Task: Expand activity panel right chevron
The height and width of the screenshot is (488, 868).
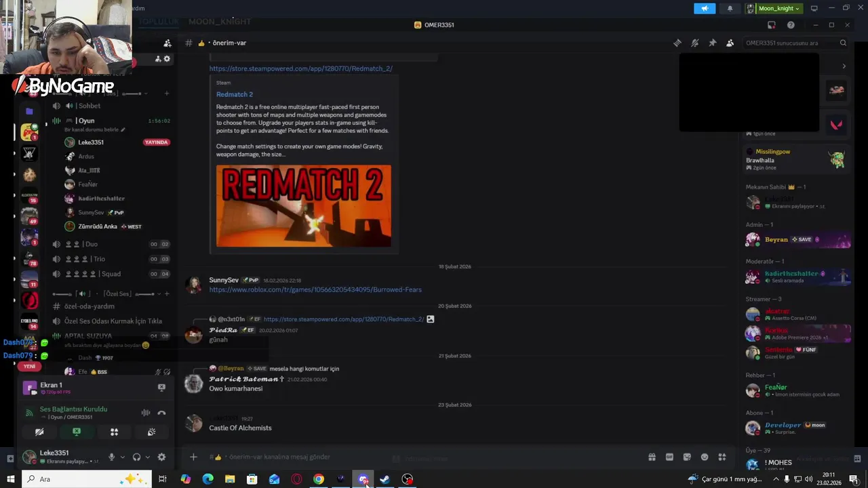Action: pos(844,66)
